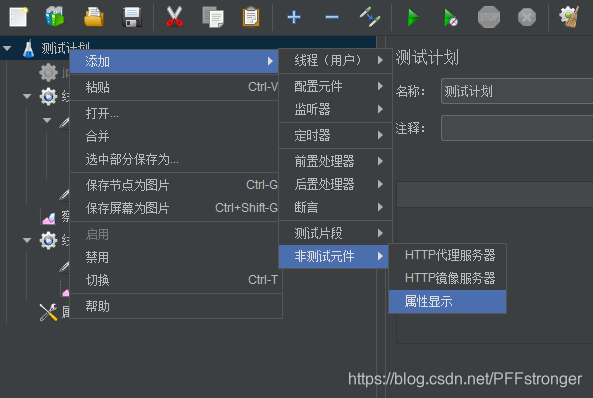Choose 保存节点为图片 menu entry
Image resolution: width=593 pixels, height=398 pixels.
coord(174,185)
